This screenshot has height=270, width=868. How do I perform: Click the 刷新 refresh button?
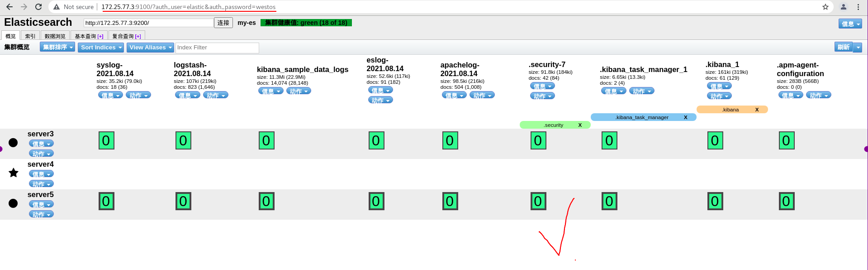844,47
